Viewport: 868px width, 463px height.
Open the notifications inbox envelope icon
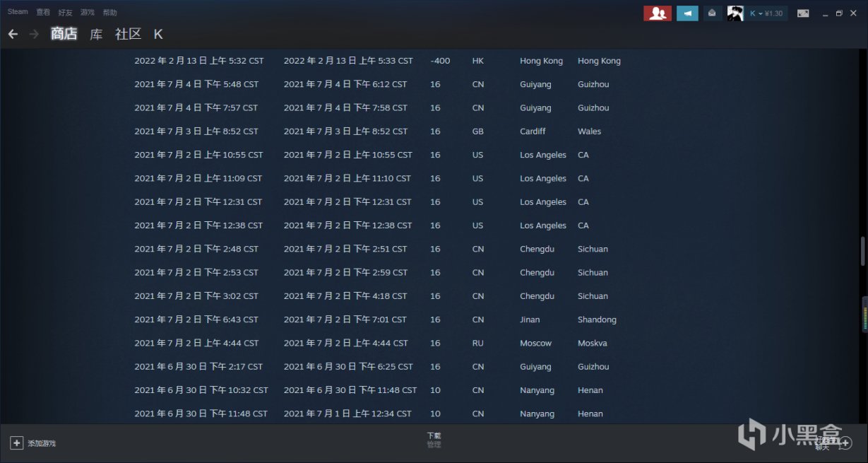[711, 13]
